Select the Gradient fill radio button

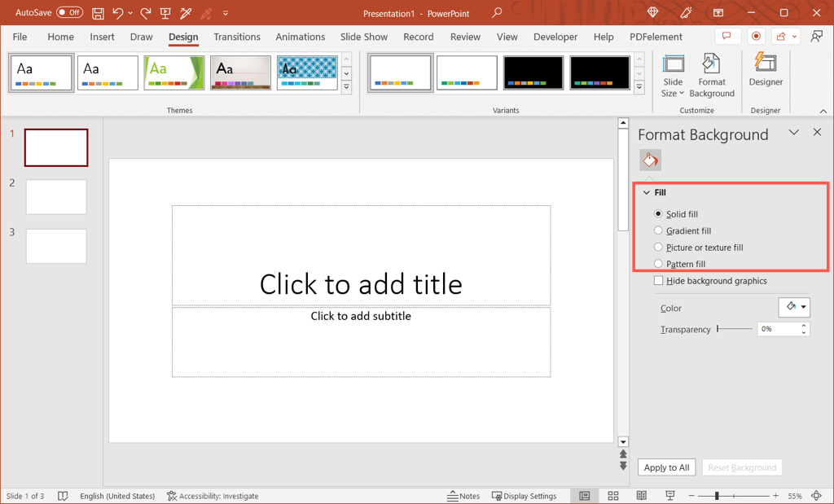pyautogui.click(x=657, y=230)
